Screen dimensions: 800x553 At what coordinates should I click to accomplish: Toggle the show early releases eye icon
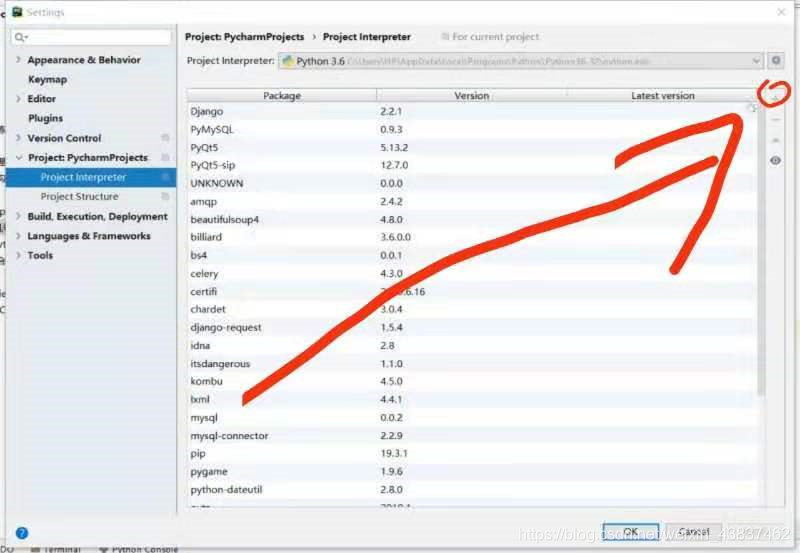776,161
